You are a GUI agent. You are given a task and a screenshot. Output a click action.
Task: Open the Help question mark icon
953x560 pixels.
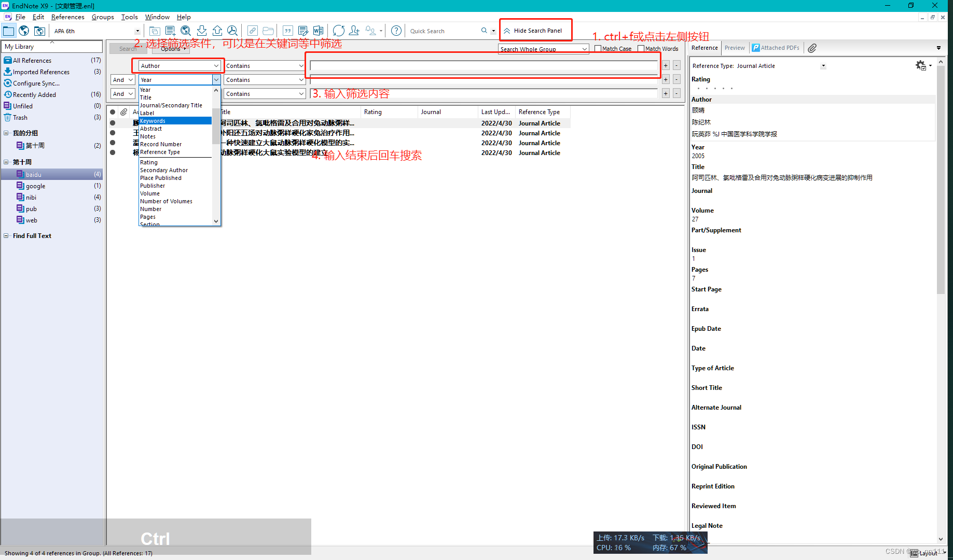396,31
